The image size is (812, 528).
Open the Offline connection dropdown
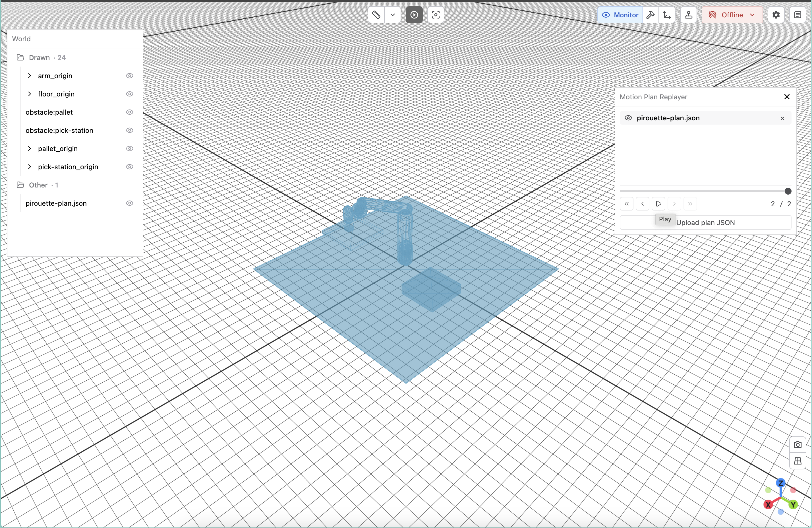tap(732, 15)
